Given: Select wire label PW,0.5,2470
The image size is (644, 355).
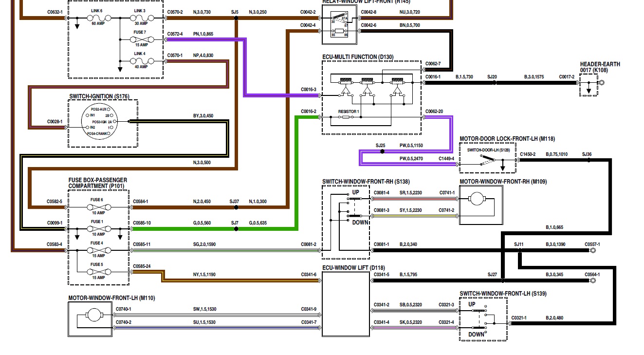Looking at the screenshot, I should point(411,158).
